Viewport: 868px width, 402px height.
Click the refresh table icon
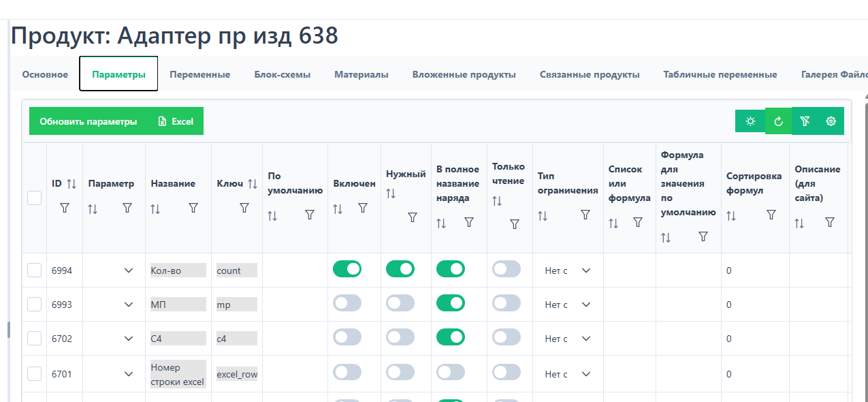tap(778, 121)
